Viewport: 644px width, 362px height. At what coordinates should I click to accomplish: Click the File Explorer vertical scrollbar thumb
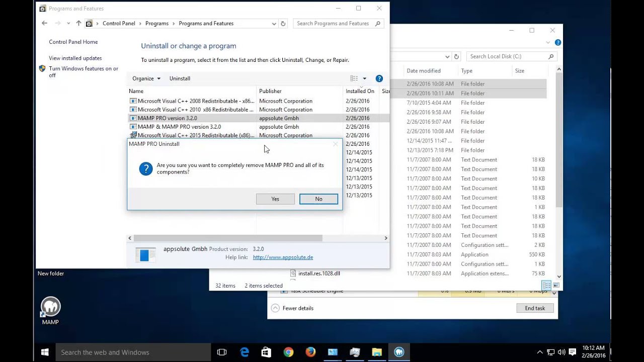[559, 140]
